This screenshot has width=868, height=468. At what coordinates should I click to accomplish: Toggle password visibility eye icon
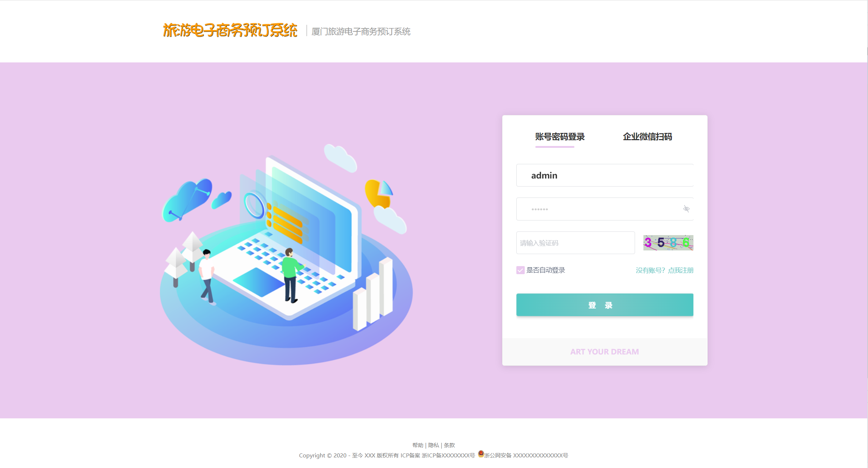pos(686,209)
